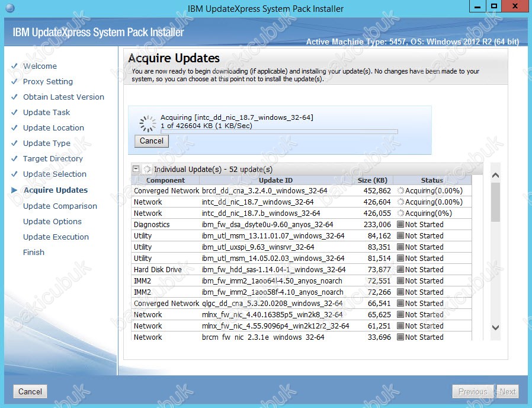Viewport: 532px width, 408px height.
Task: Click Not Started icon for imm2_1aoo58f-4.10 row
Action: click(400, 292)
